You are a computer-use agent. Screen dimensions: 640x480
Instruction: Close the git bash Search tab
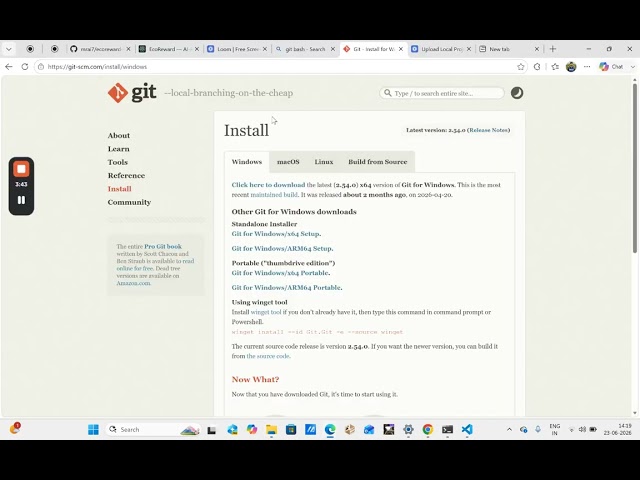(333, 49)
